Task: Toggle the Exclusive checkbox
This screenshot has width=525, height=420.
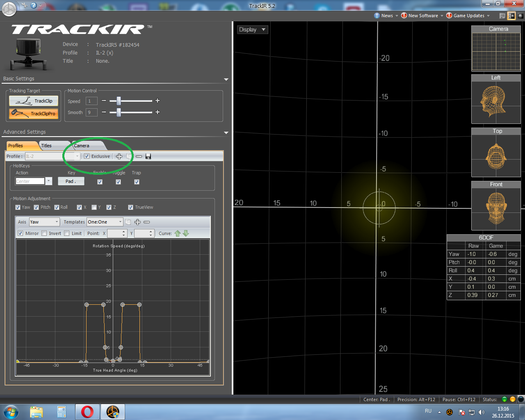Action: click(87, 156)
